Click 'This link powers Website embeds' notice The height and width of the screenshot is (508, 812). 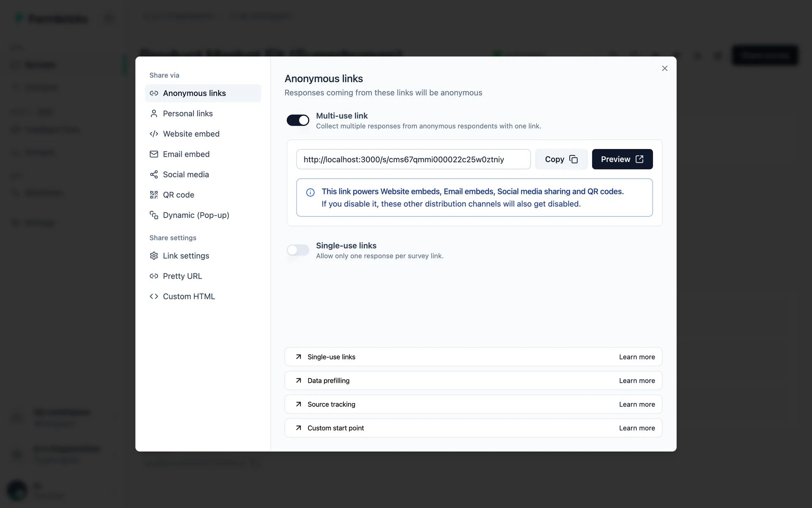tap(472, 191)
